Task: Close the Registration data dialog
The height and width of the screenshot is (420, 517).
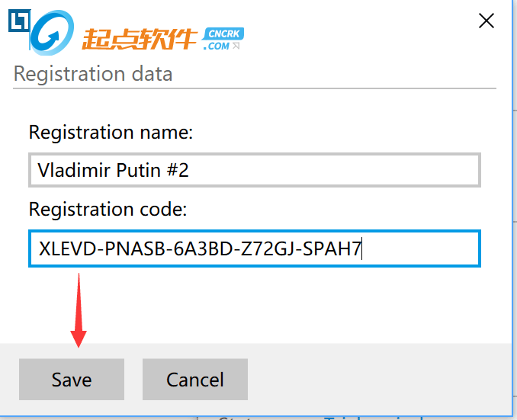Action: tap(486, 21)
